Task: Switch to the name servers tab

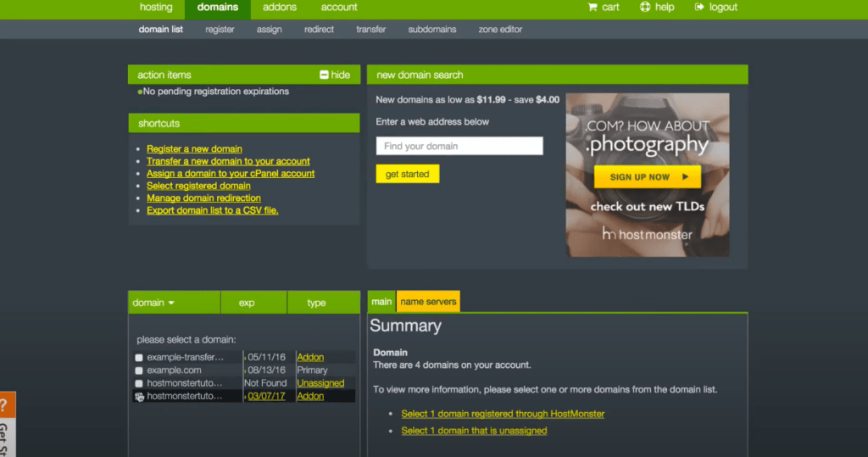Action: 428,302
